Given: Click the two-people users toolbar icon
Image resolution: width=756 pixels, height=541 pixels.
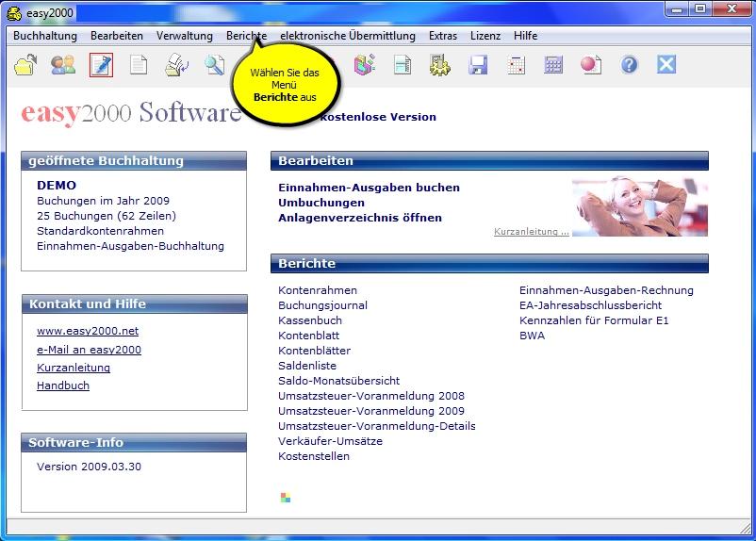Looking at the screenshot, I should point(63,65).
